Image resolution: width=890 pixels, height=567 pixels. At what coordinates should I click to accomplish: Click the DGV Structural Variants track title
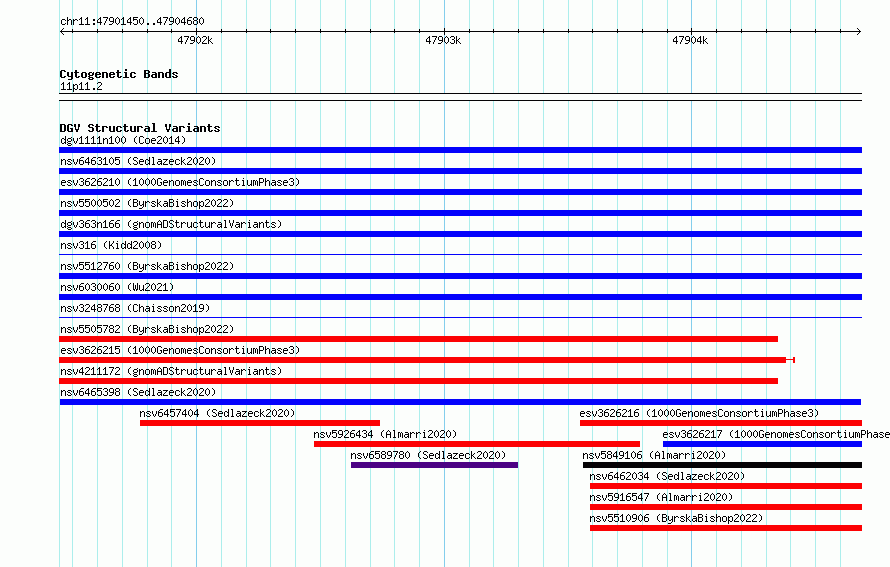coord(140,128)
